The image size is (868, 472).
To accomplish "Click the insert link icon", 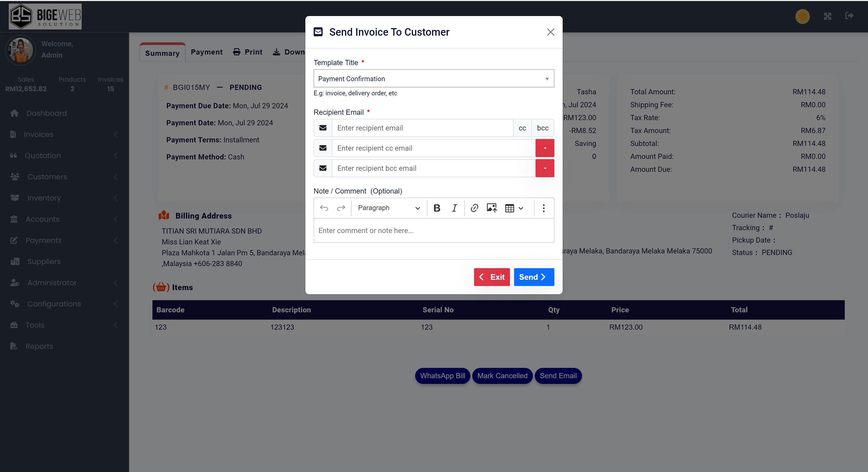I will (474, 208).
